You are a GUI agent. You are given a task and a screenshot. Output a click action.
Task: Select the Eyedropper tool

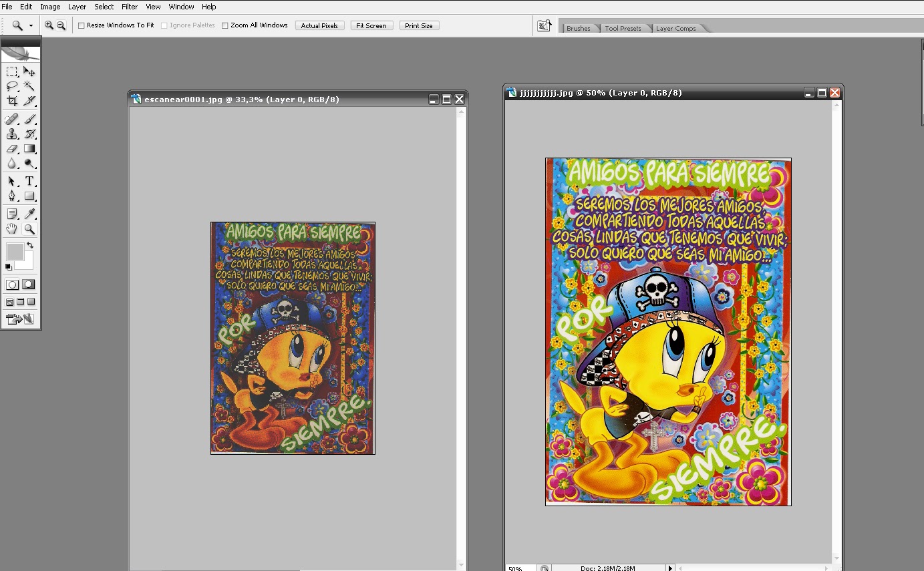tap(29, 214)
